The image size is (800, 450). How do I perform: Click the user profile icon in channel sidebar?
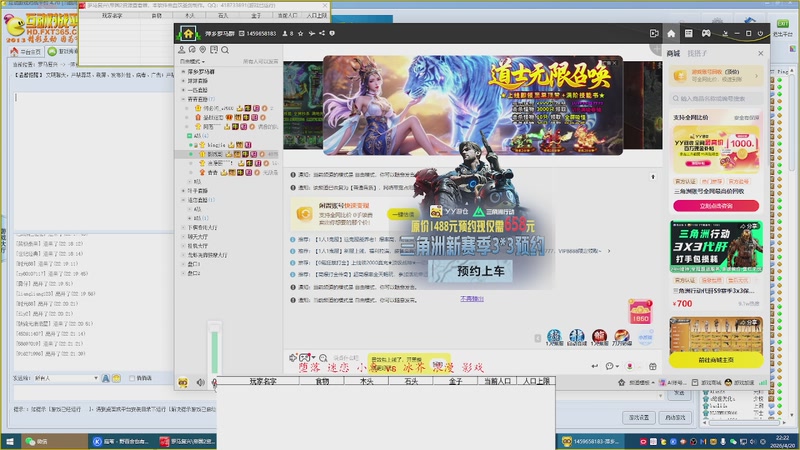point(182,50)
